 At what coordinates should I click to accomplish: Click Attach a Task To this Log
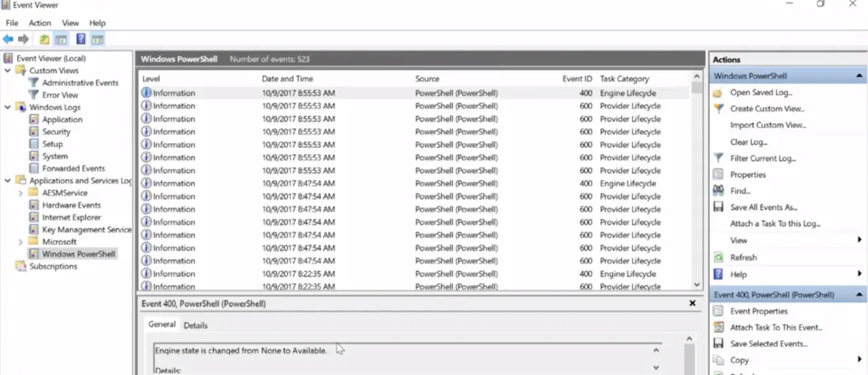coord(775,224)
